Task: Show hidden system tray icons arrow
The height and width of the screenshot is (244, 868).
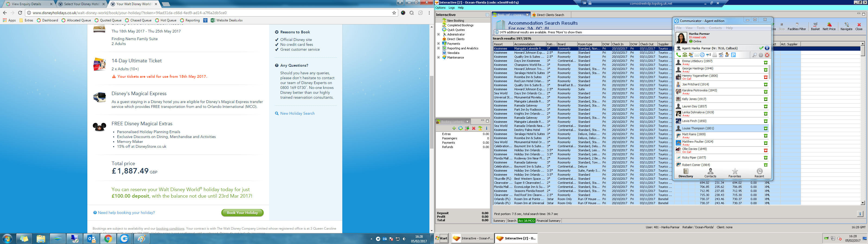Action: (x=371, y=239)
